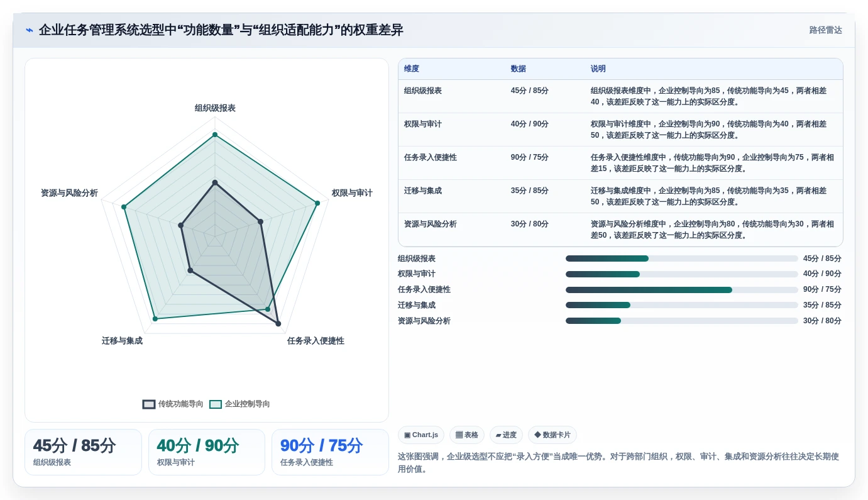
Task: Click the 任务录入便捷性 radar axis label
Action: (316, 341)
